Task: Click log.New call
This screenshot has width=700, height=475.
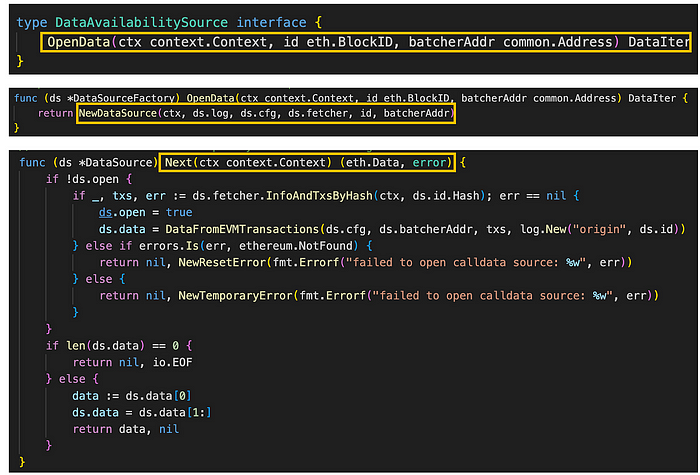Action: tap(543, 229)
